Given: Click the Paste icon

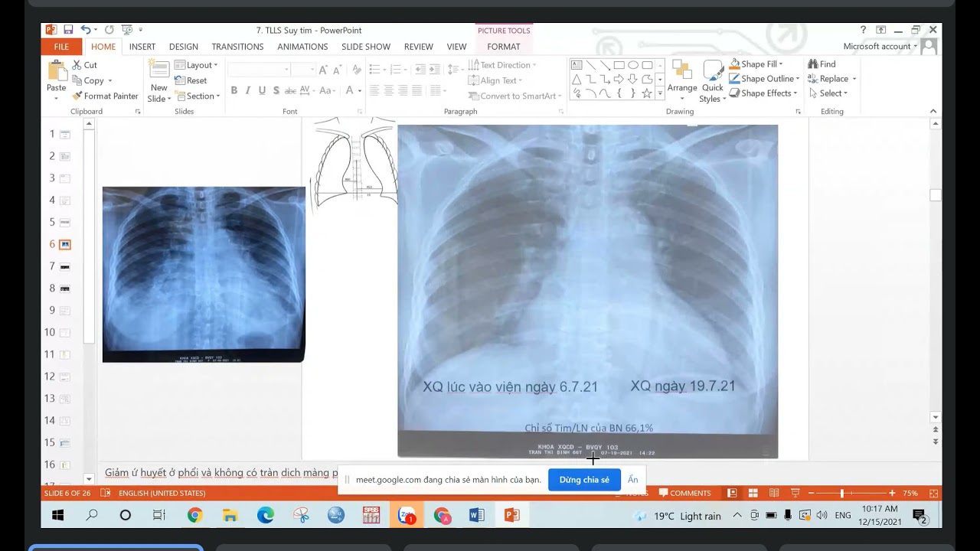Looking at the screenshot, I should tap(56, 70).
